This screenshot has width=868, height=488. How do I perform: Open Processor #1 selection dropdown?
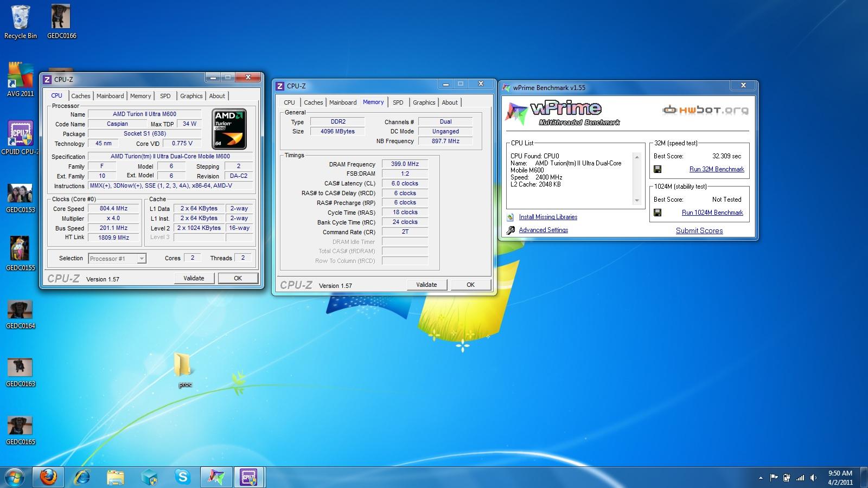(117, 259)
